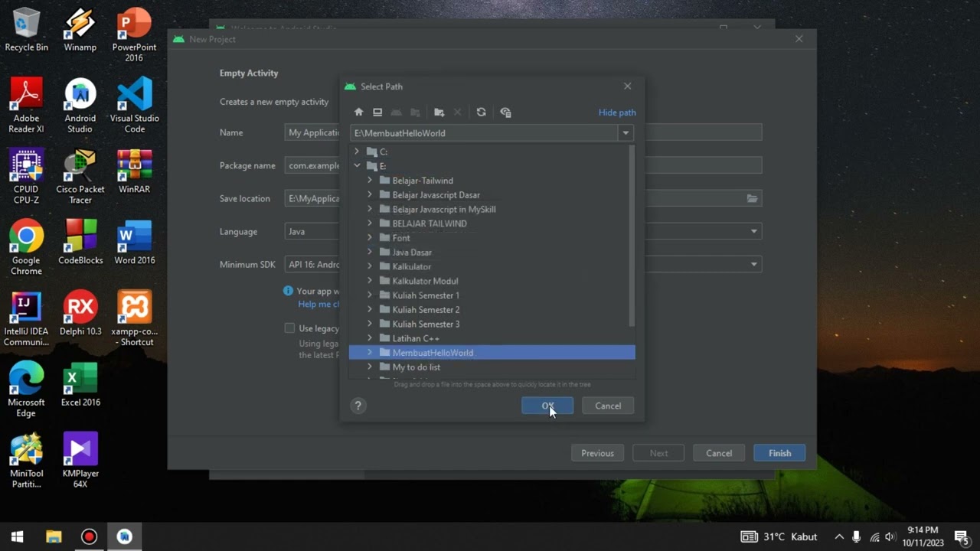The width and height of the screenshot is (980, 551).
Task: Launch WinRAR desktop shortcut
Action: tap(134, 171)
